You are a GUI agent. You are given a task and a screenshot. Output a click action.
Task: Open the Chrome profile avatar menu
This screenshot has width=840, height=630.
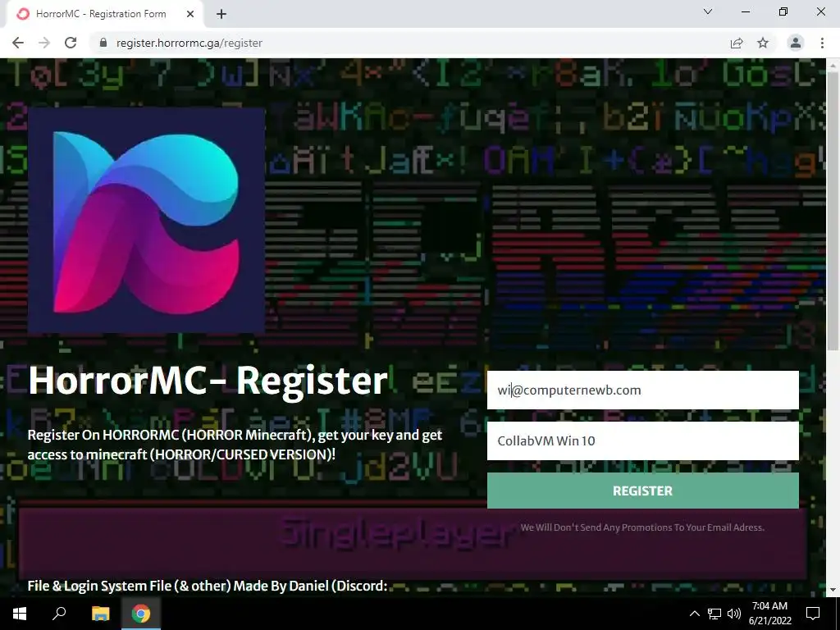click(796, 43)
